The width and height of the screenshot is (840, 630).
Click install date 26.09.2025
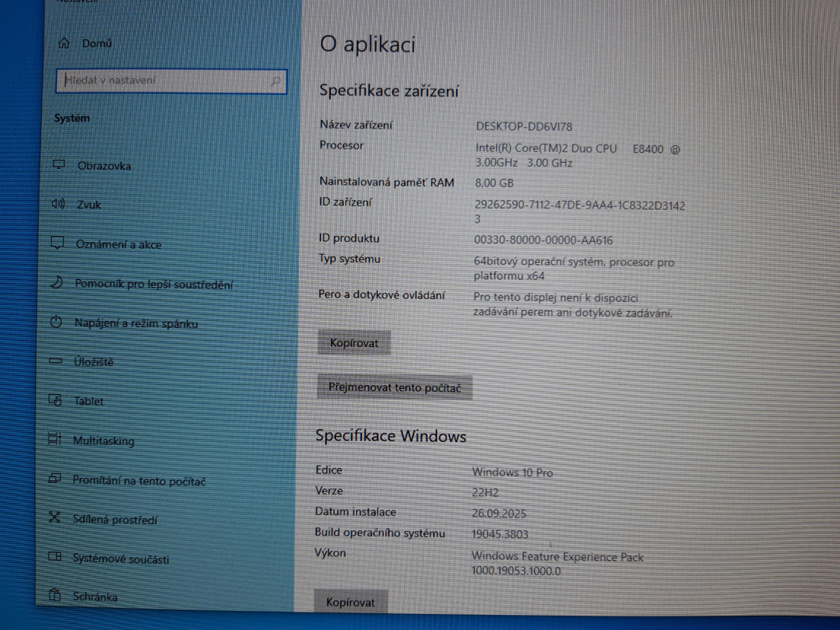click(x=499, y=513)
